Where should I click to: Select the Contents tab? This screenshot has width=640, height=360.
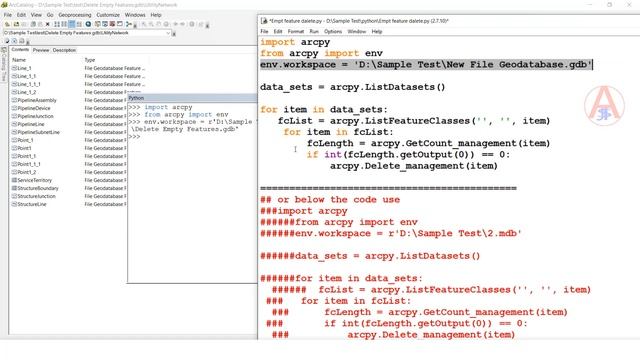[x=20, y=50]
